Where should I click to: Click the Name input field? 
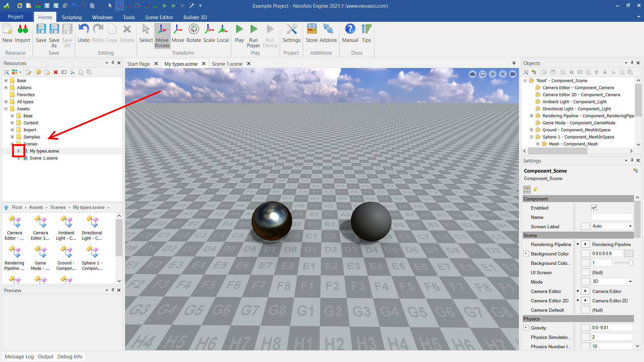611,217
